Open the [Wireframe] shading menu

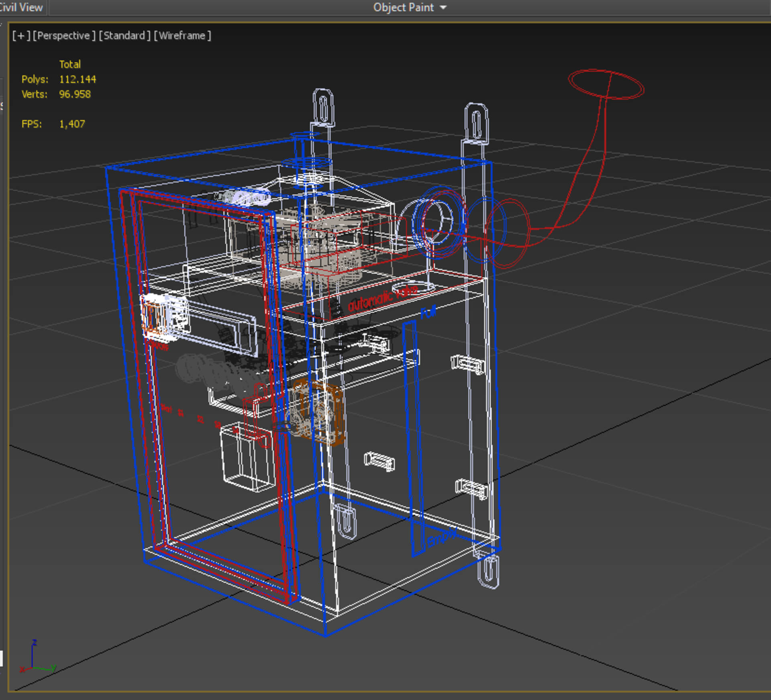[x=182, y=36]
